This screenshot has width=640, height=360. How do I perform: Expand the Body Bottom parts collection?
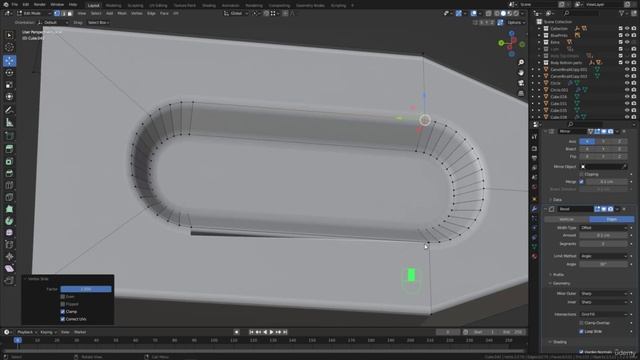coord(539,62)
